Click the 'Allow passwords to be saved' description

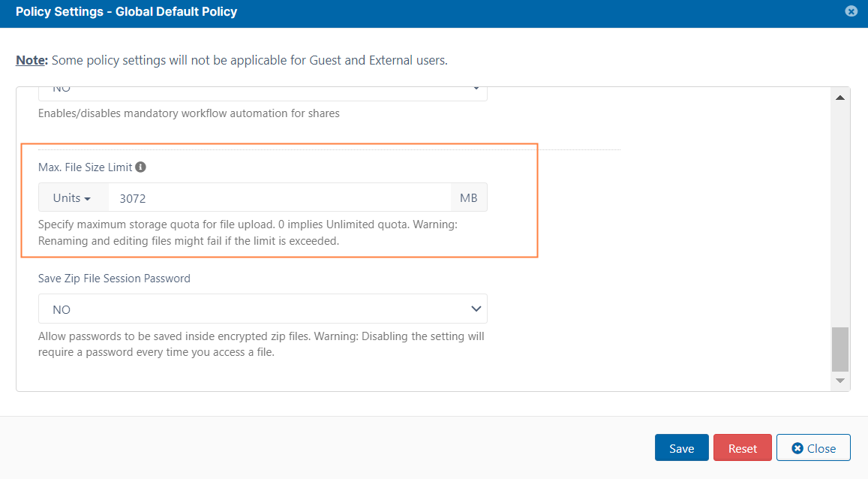tap(261, 344)
